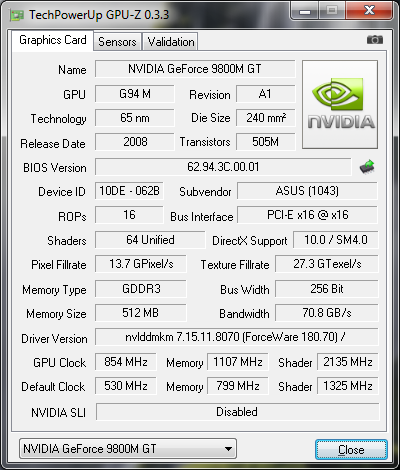Click the 'DirectX Support' label
Viewport: 400px width, 470px height.
(x=250, y=241)
